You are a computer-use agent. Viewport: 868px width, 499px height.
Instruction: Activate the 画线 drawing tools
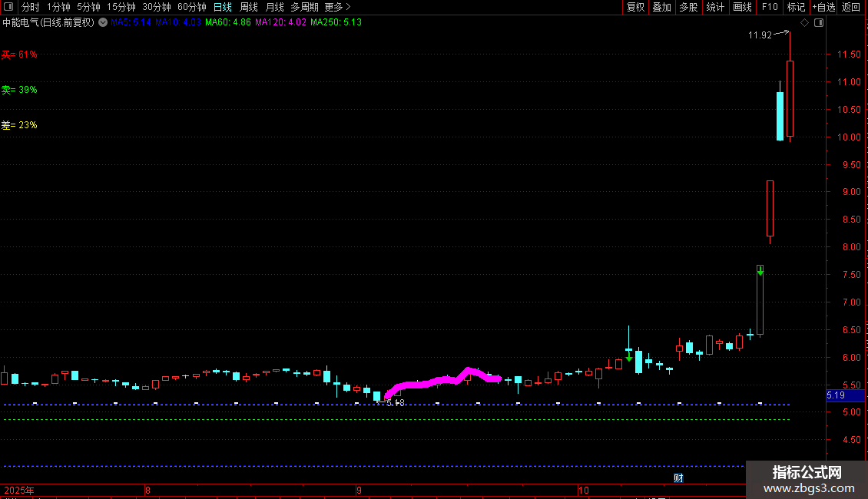742,7
